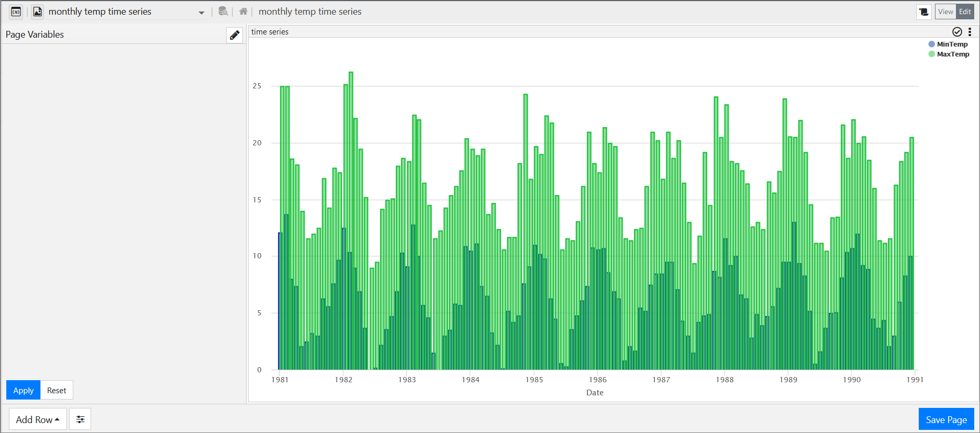The height and width of the screenshot is (433, 980).
Task: Go to the home icon in breadcrumb
Action: (243, 12)
